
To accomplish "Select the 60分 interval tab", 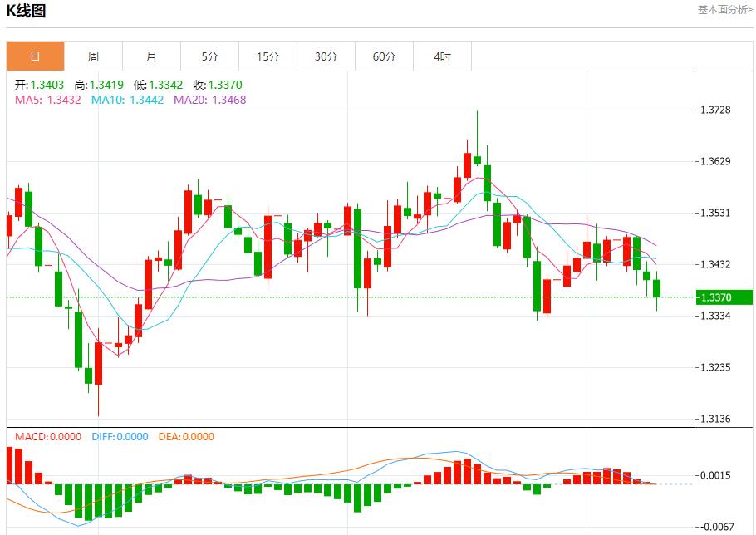I will 384,56.
